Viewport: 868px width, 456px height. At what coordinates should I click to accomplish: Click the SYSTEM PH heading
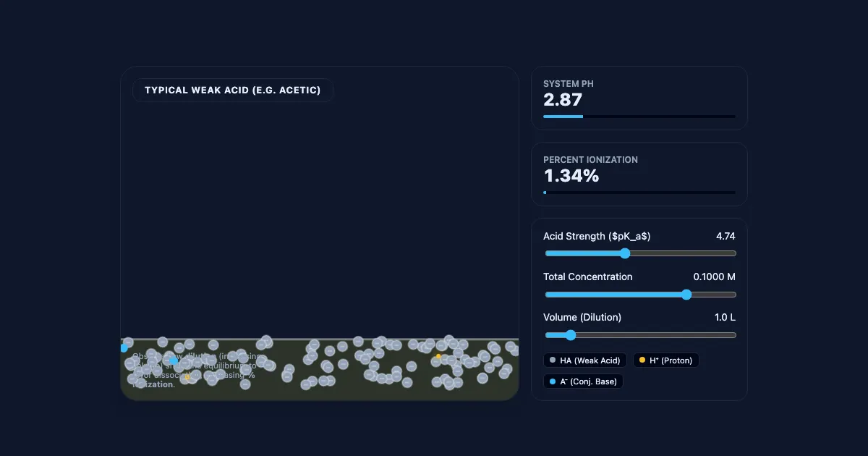pos(569,84)
